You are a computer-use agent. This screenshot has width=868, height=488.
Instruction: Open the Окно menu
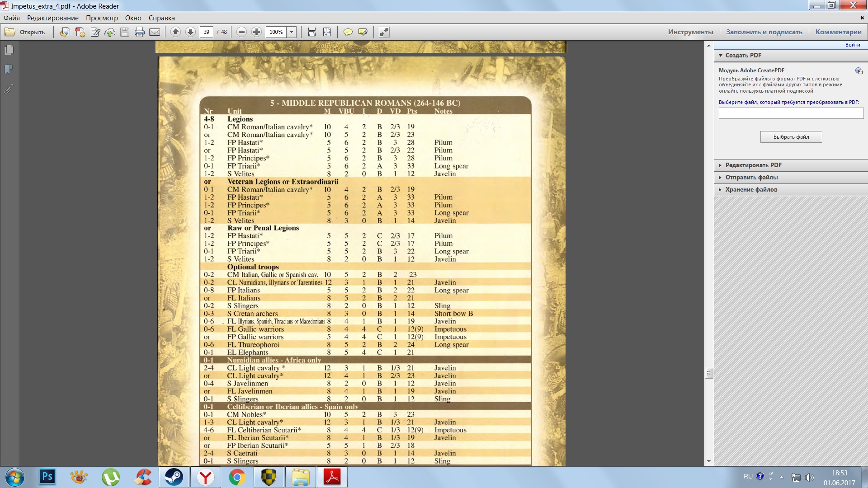133,18
